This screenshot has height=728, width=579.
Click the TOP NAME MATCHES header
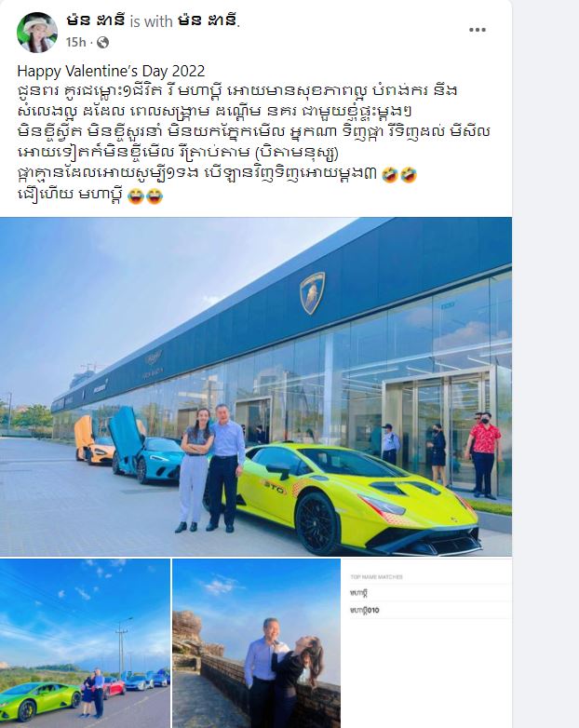377,576
